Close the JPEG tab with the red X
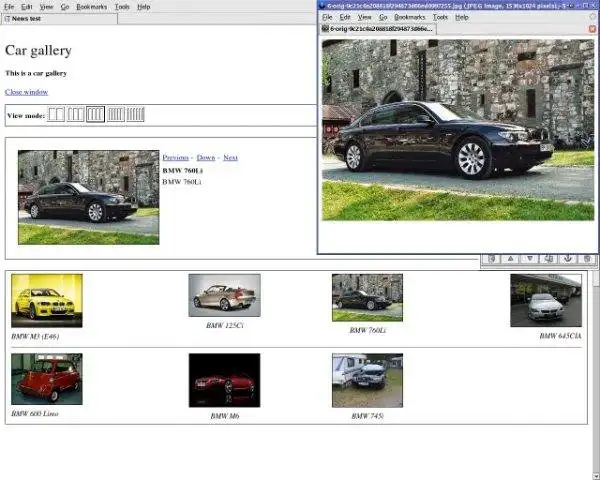 (x=592, y=29)
